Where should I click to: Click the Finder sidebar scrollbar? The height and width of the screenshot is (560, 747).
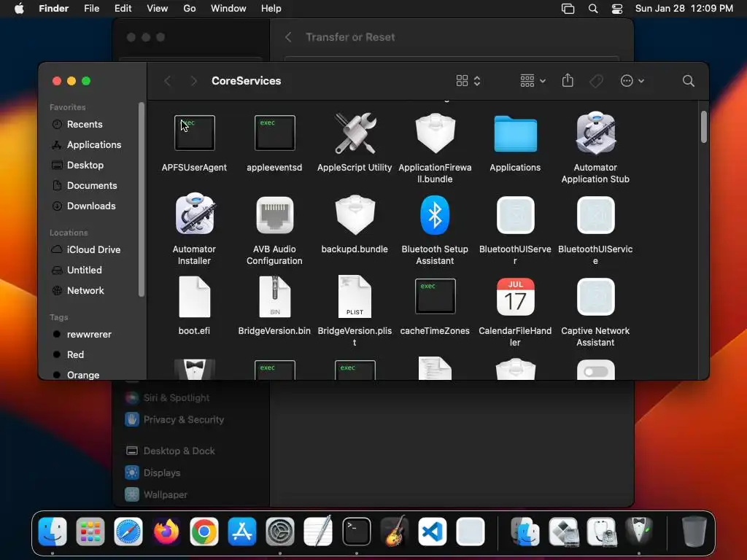coord(141,200)
